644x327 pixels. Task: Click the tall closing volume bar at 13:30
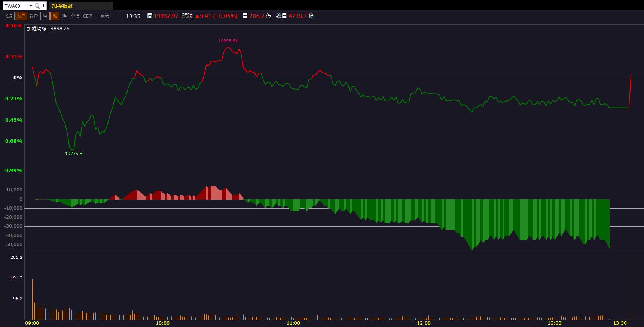click(631, 288)
